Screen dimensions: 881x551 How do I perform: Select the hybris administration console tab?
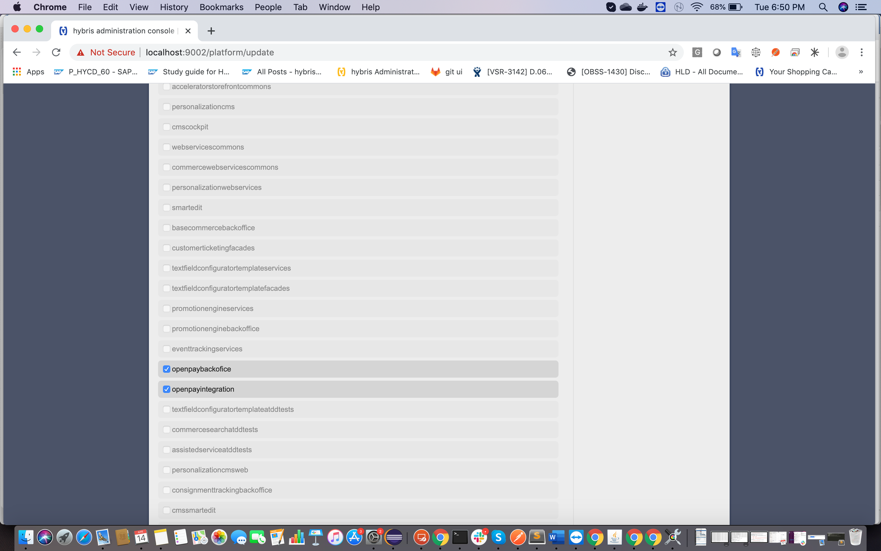click(x=122, y=31)
